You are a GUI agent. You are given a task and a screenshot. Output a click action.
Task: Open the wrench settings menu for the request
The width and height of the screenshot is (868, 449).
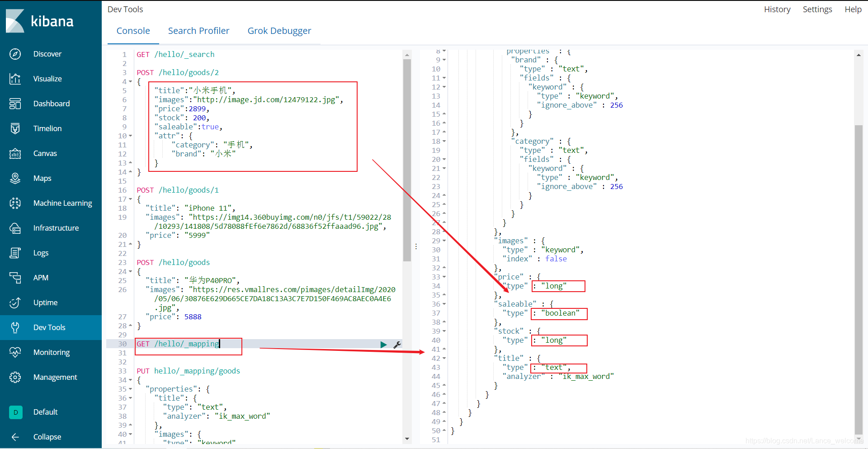coord(397,344)
